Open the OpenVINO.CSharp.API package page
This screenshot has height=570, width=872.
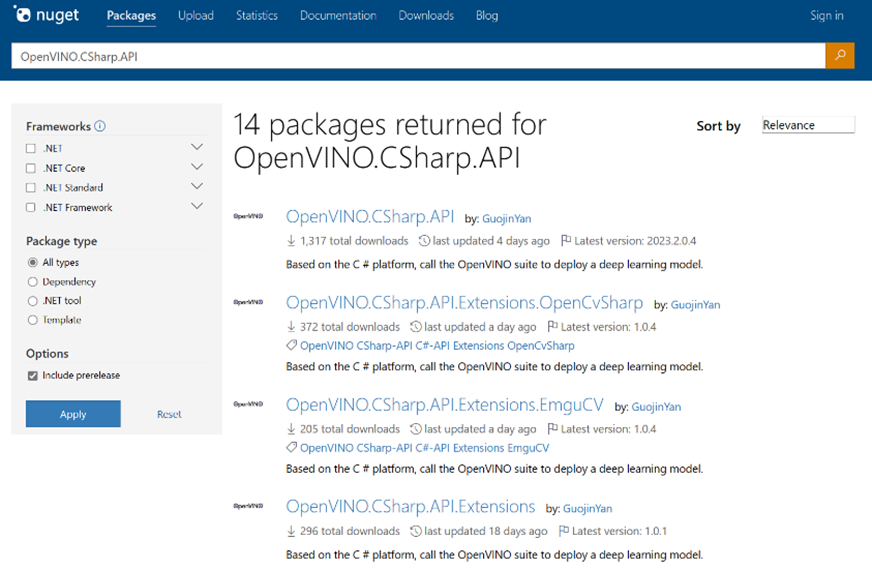pyautogui.click(x=370, y=216)
